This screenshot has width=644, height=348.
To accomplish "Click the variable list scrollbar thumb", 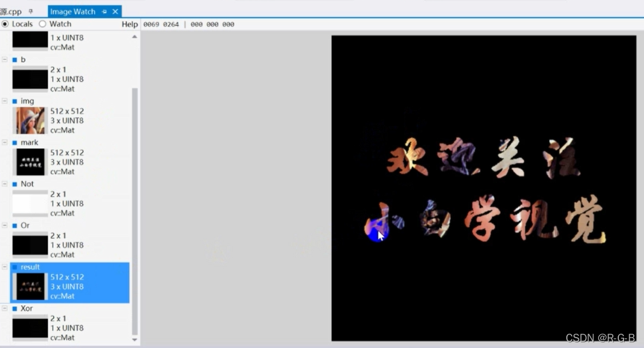I will (x=134, y=211).
